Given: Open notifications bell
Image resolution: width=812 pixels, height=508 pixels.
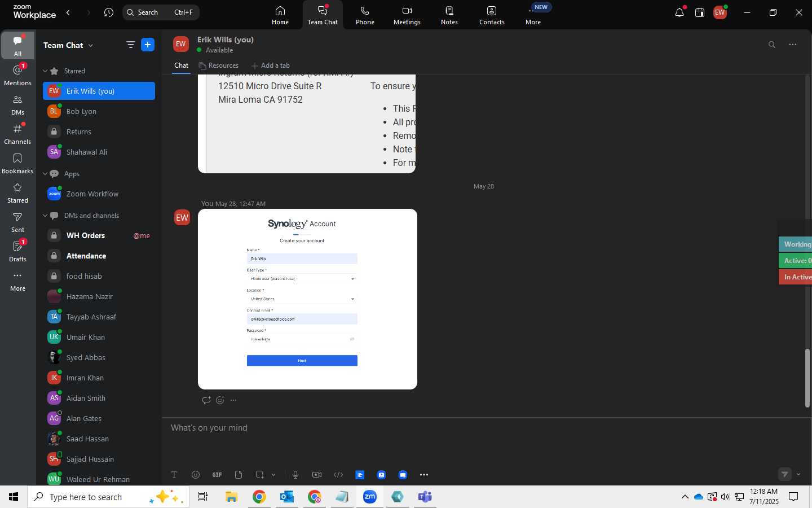Looking at the screenshot, I should click(679, 12).
